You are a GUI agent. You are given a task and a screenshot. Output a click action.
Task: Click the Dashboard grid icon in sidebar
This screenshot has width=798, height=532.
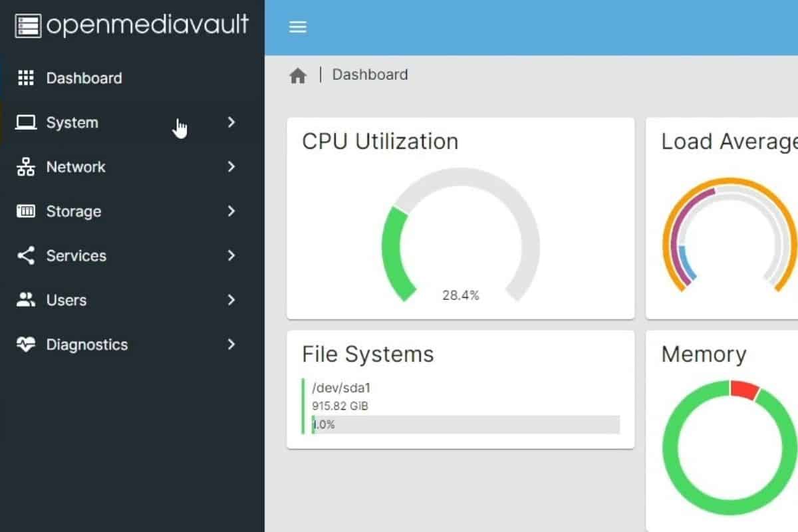[x=25, y=78]
